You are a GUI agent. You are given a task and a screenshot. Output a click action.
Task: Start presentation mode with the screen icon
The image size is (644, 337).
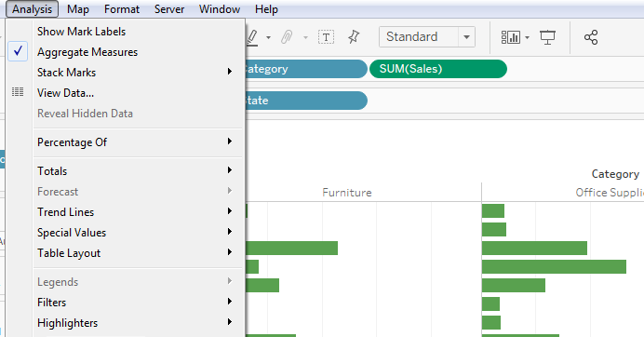pos(547,37)
